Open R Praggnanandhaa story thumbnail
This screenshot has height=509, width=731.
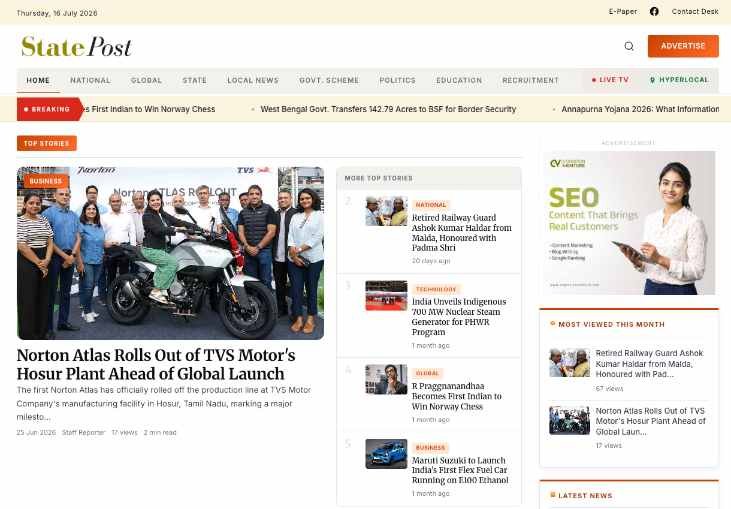tap(386, 379)
